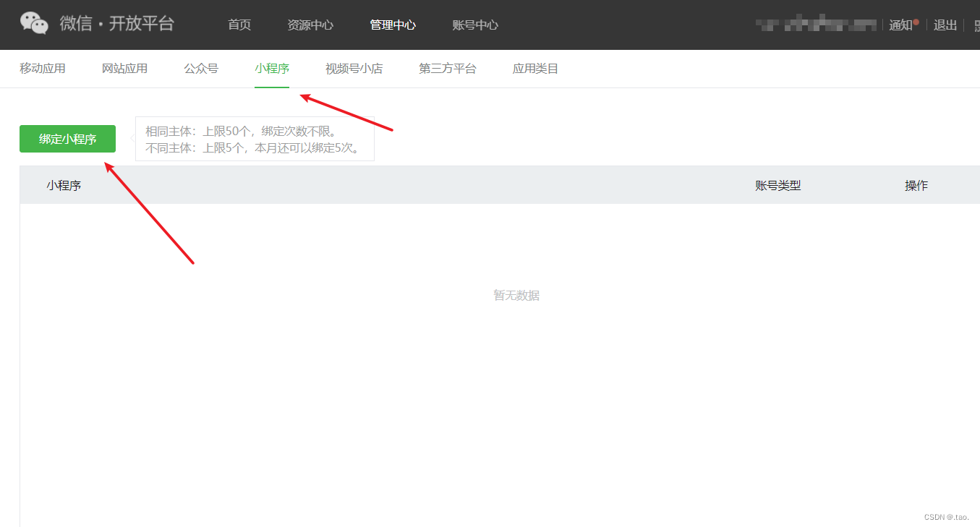Click the 相同主体 limit tooltip line

243,131
